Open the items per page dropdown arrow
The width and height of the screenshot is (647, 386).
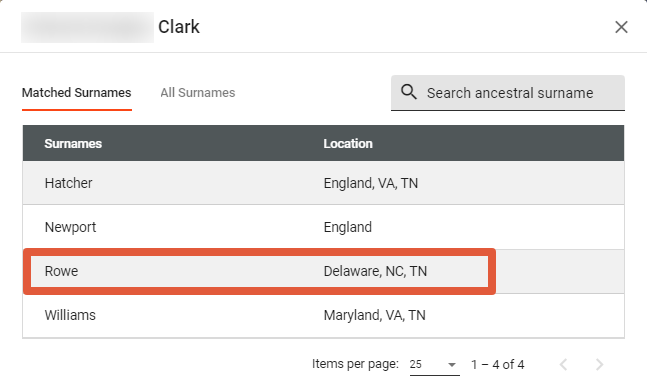click(452, 365)
